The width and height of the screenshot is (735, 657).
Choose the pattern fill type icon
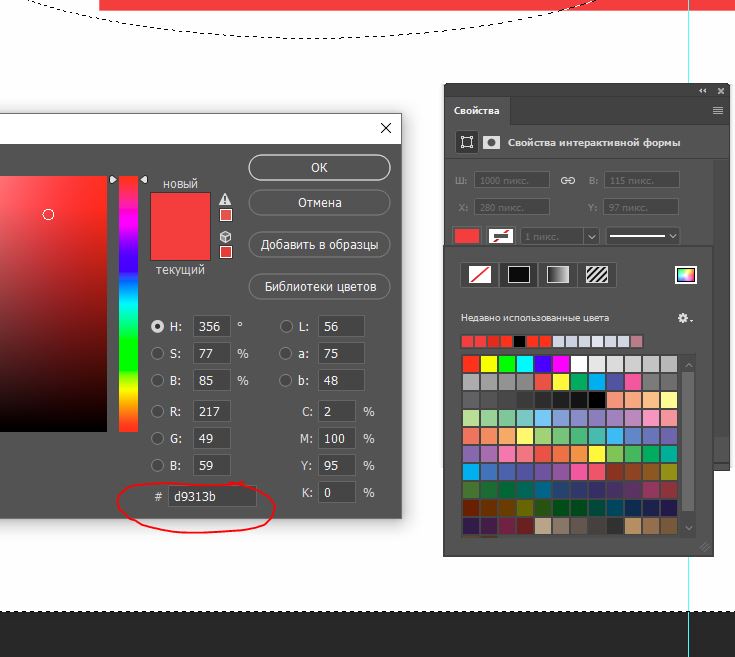(x=596, y=274)
